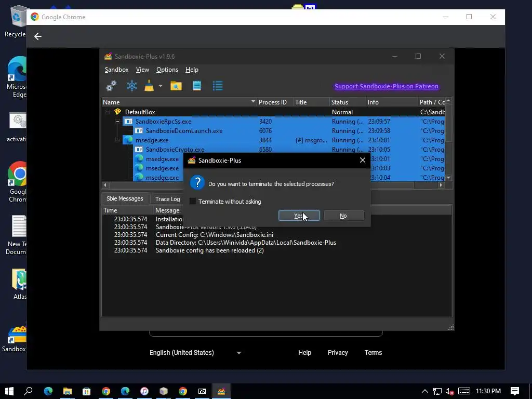The image size is (532, 399).
Task: Click the Status column header
Action: tap(348, 102)
